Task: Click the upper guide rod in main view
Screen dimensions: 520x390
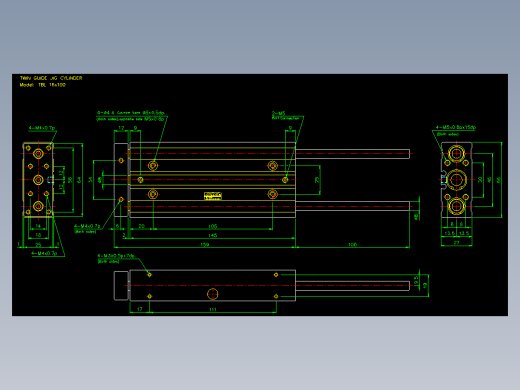Action: [352, 154]
